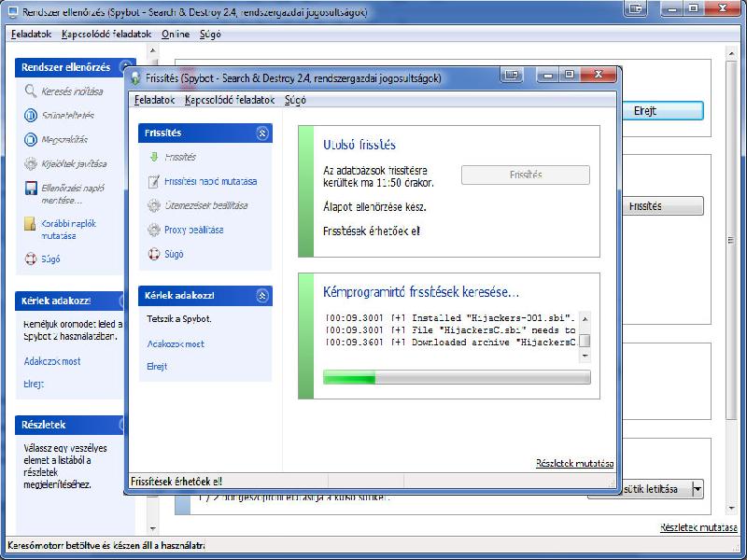The height and width of the screenshot is (560, 747).
Task: Click the Keresés indítása magnifier icon
Action: click(x=31, y=91)
